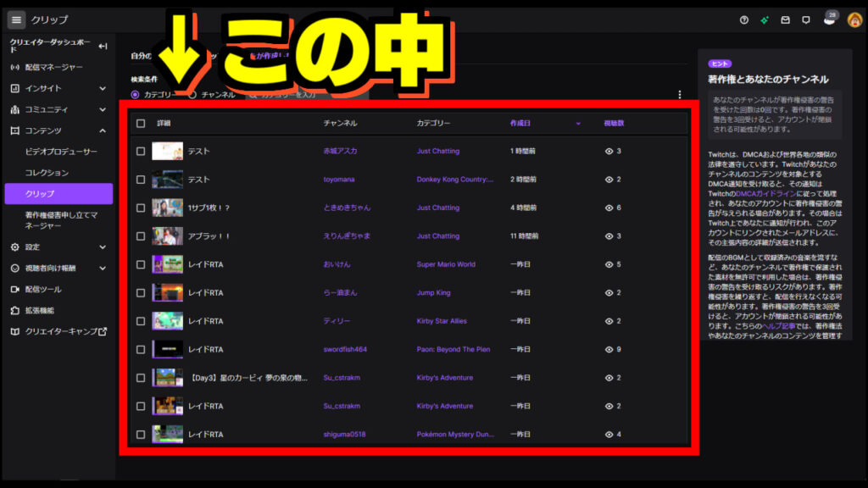Check the box for the Jump King clip
Viewport: 868px width, 488px height.
pos(141,292)
